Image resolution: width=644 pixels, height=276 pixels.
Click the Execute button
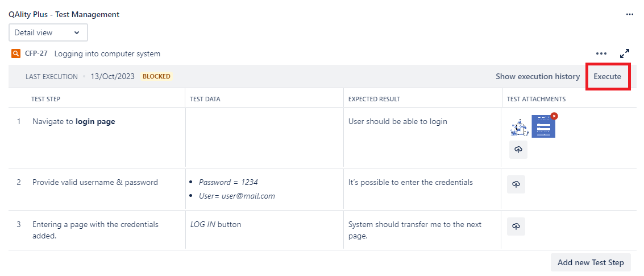608,76
